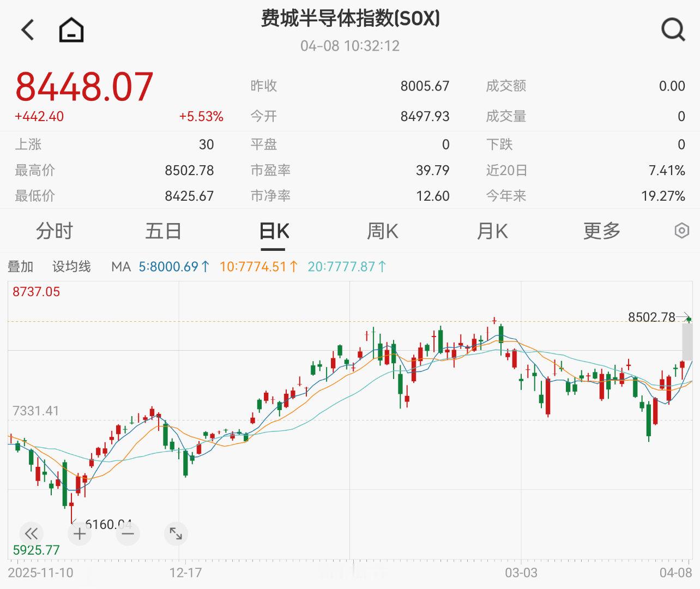Open the search magnifier icon
Image resolution: width=700 pixels, height=589 pixels.
pyautogui.click(x=674, y=29)
